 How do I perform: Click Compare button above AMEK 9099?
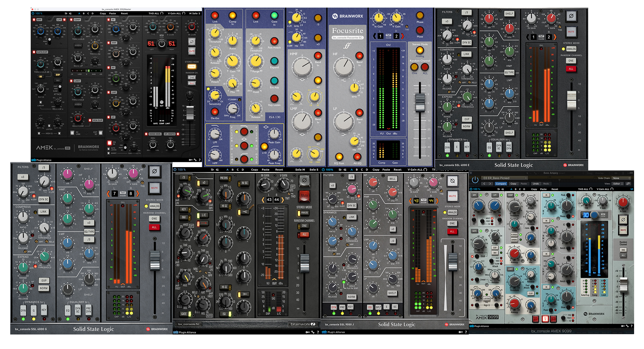click(500, 184)
